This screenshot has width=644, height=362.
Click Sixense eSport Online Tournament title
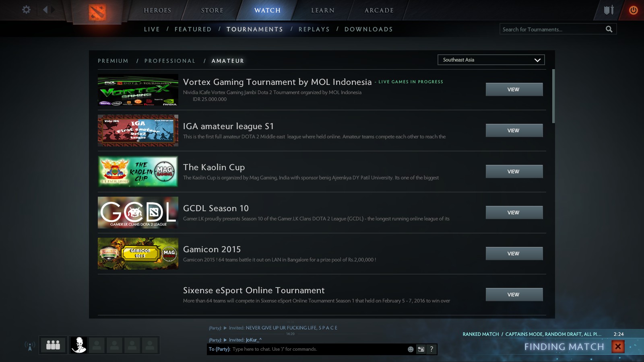pos(254,290)
